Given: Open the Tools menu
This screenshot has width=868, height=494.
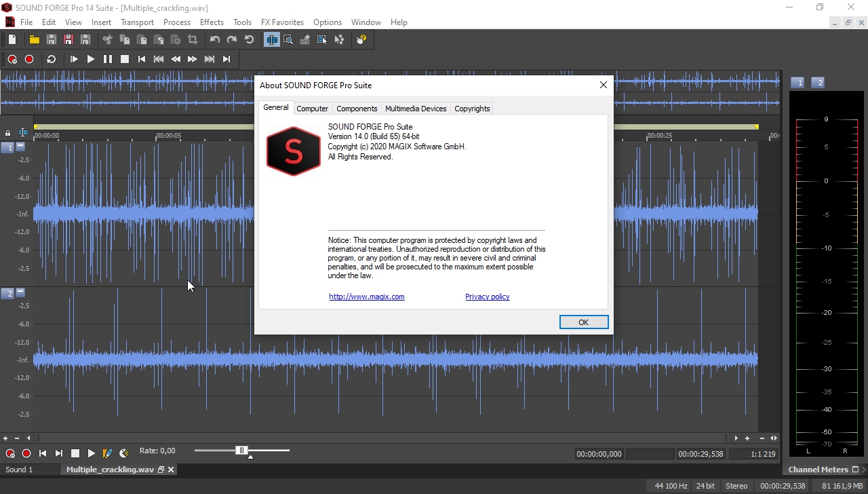Looking at the screenshot, I should point(242,22).
